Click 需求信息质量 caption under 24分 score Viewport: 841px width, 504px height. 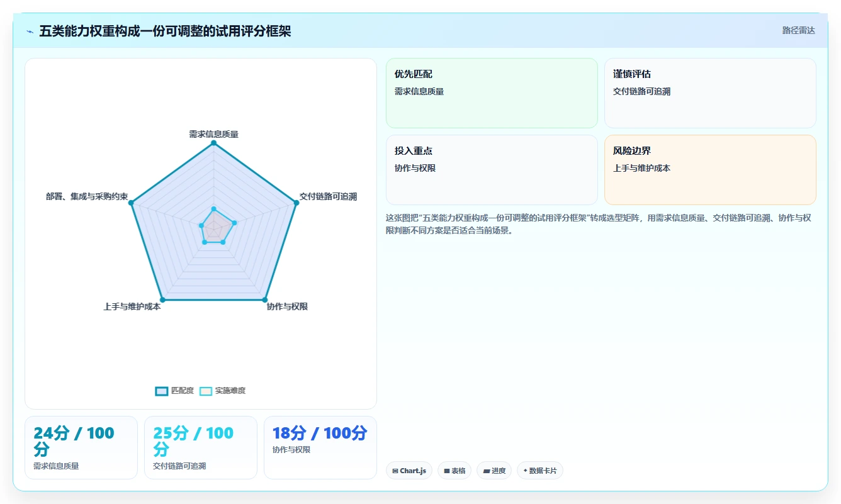click(56, 466)
